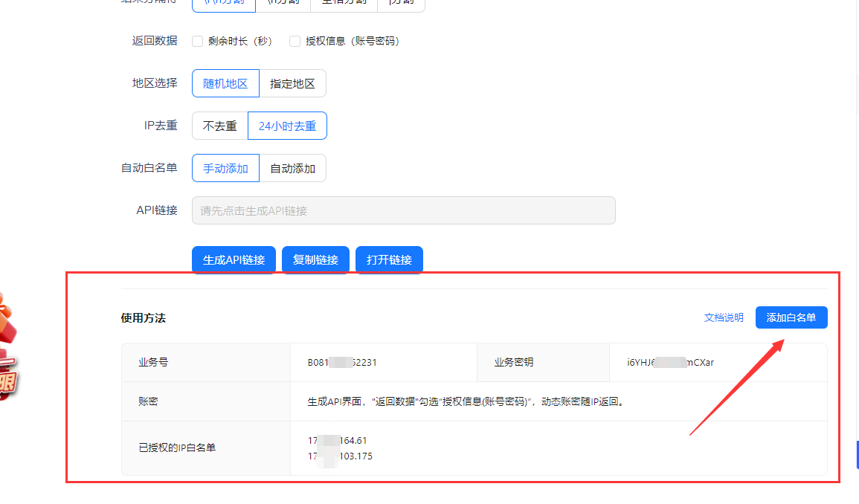Check the 授权信息（账号密码） option
The image size is (859, 504).
[295, 42]
